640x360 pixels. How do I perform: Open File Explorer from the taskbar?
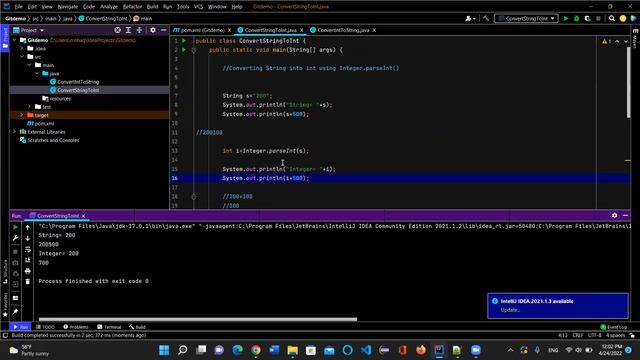(293, 350)
